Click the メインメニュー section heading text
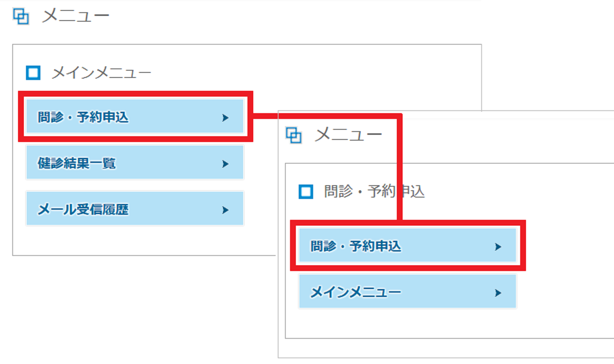The width and height of the screenshot is (614, 364). tap(101, 73)
